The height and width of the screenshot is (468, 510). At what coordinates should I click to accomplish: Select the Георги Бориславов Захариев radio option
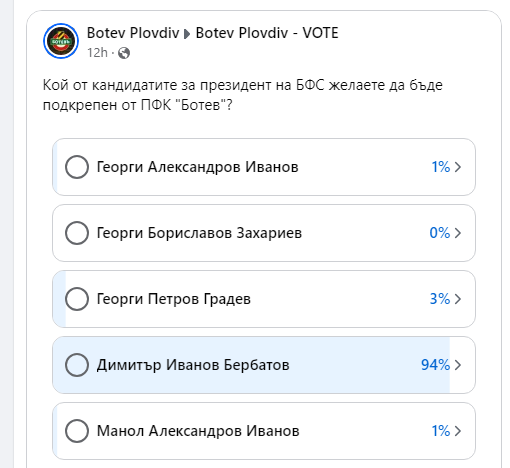77,233
